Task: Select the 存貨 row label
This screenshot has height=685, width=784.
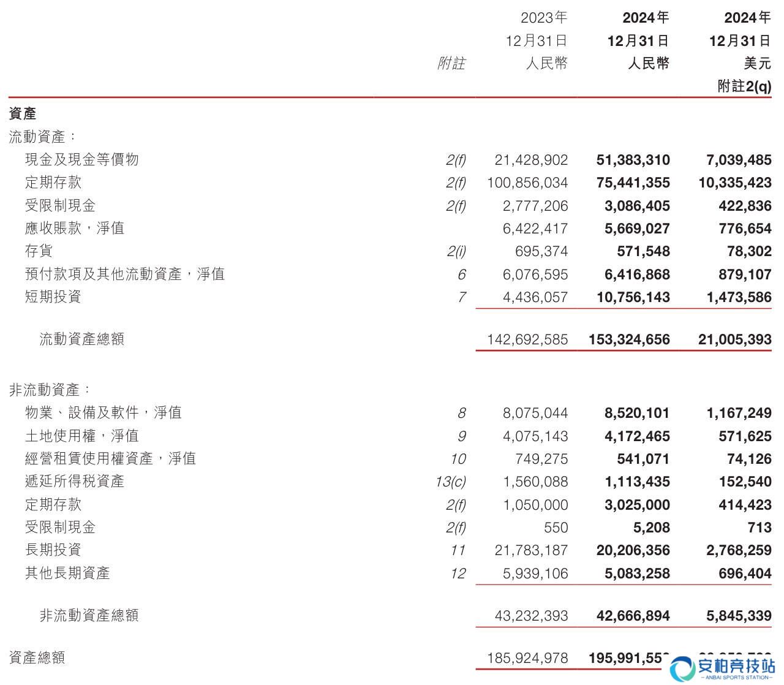Action: [39, 251]
